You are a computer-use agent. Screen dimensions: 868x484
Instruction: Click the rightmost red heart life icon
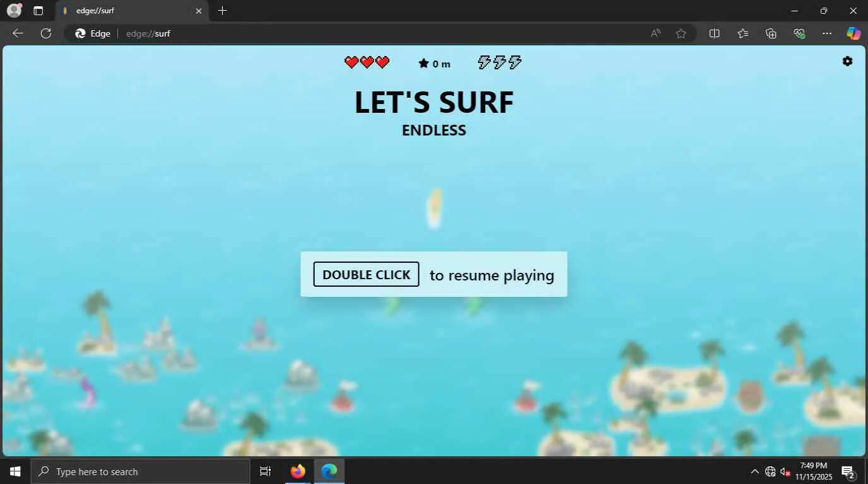[x=382, y=62]
